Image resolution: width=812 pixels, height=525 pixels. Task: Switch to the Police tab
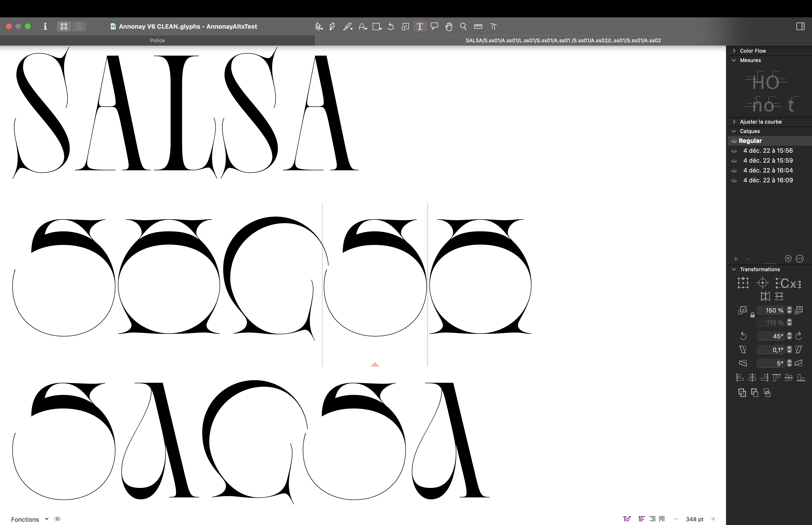(x=157, y=40)
